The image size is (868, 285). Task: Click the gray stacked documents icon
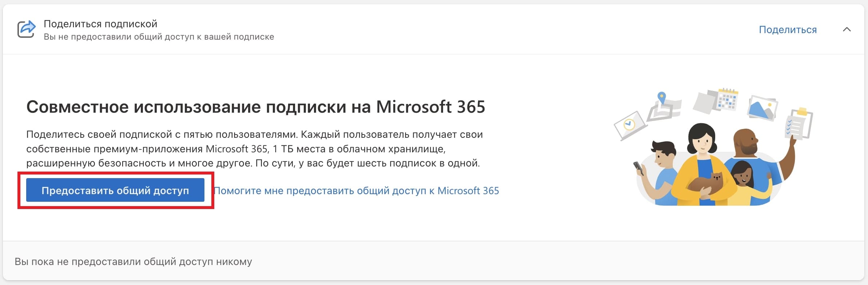coord(704,102)
